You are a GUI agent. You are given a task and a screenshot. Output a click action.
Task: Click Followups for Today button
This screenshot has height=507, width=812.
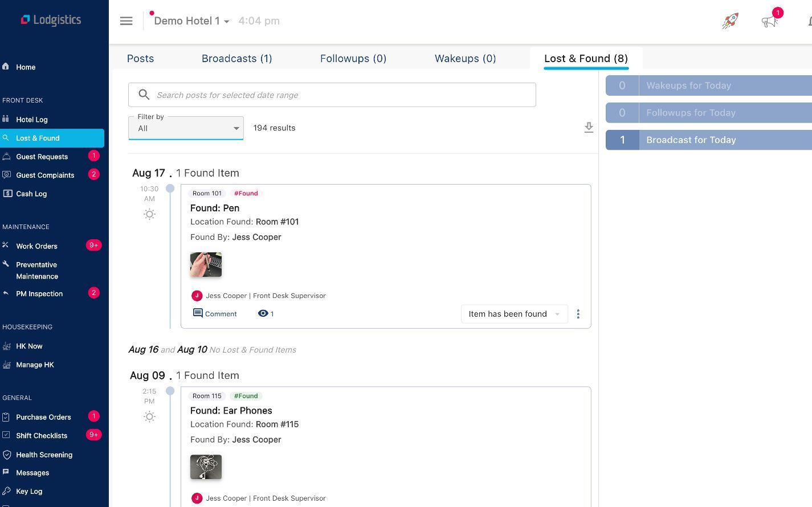pyautogui.click(x=709, y=113)
